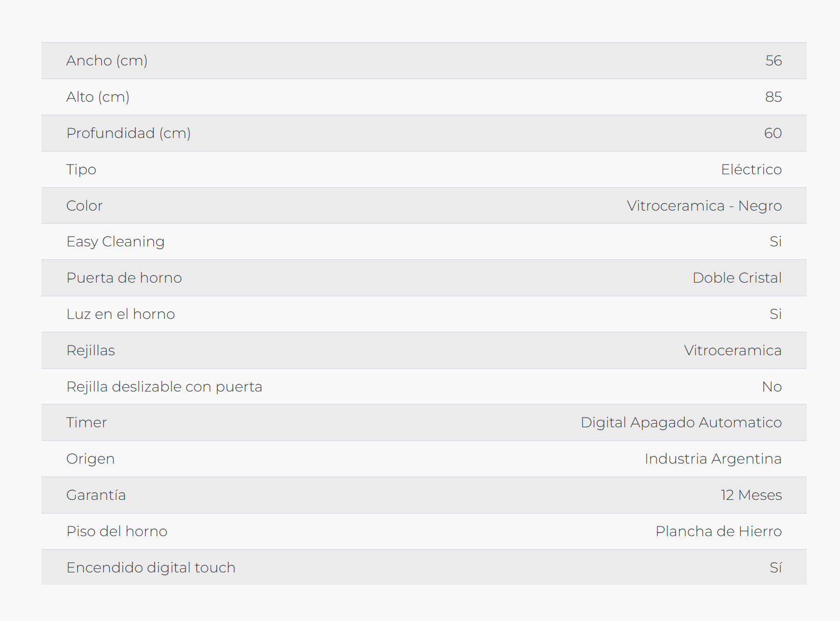Select the height value 85
The height and width of the screenshot is (621, 840).
point(773,97)
